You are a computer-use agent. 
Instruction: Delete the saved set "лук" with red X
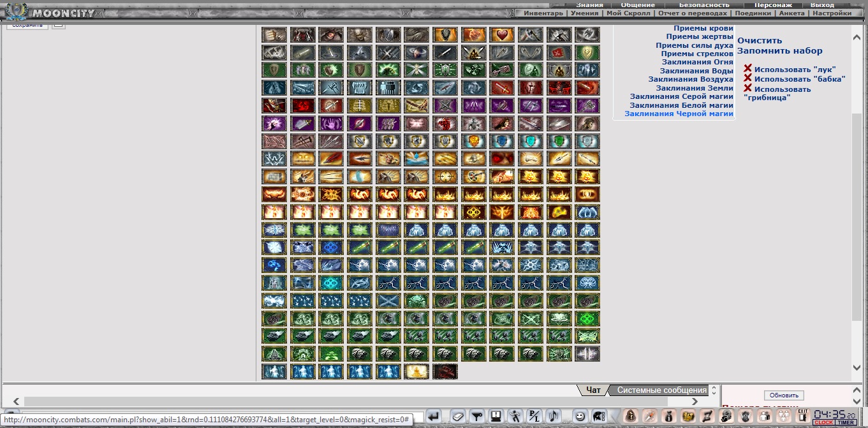(x=748, y=68)
